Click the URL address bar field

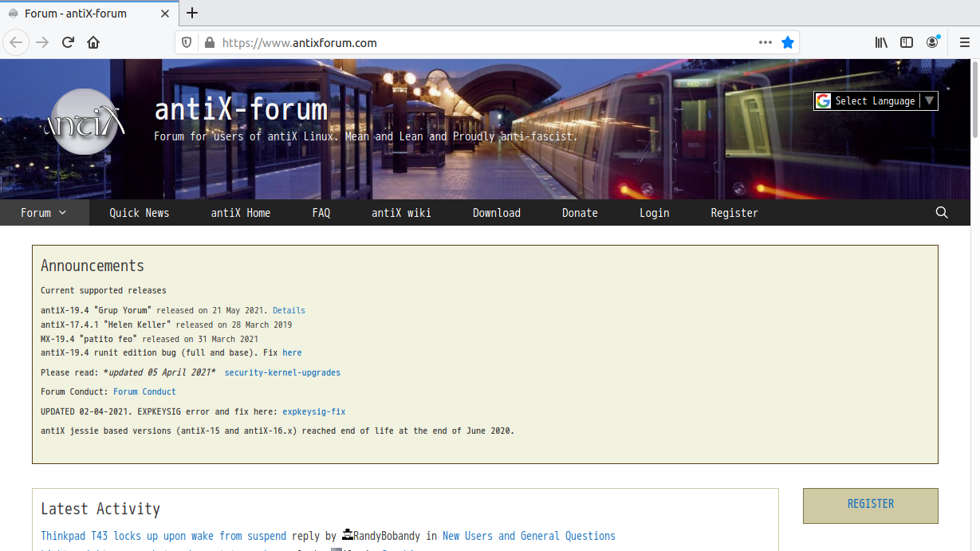pos(486,42)
